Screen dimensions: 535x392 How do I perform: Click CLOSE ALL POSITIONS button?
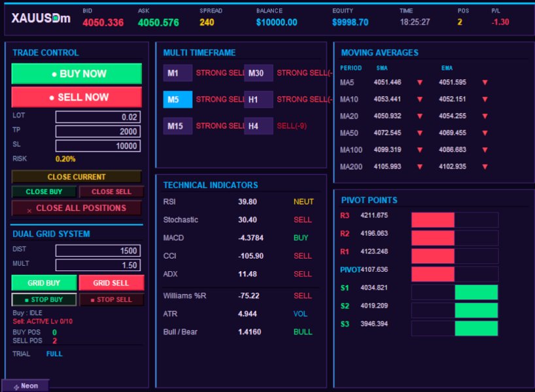coord(77,208)
